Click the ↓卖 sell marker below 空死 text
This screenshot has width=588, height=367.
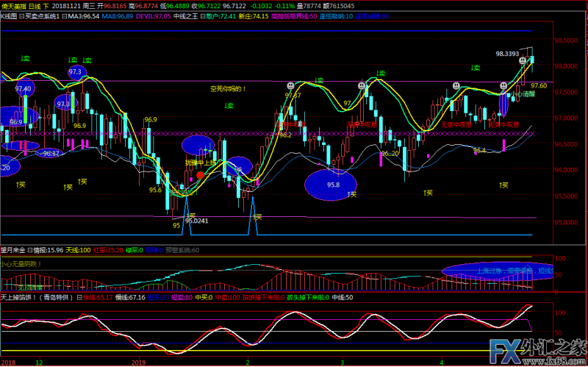point(229,106)
